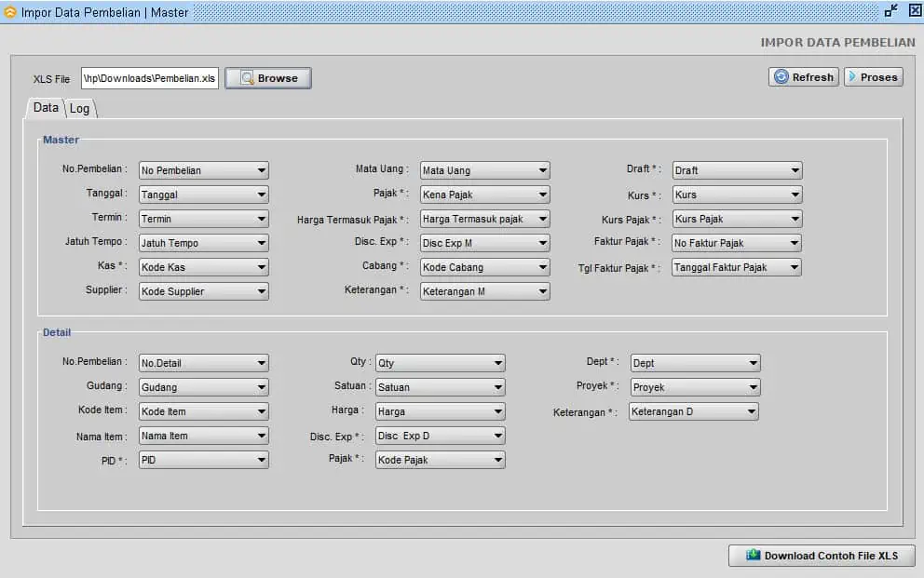Click the IMPOR DATA PEMBELIAN heading text
The width and height of the screenshot is (924, 578).
[837, 43]
